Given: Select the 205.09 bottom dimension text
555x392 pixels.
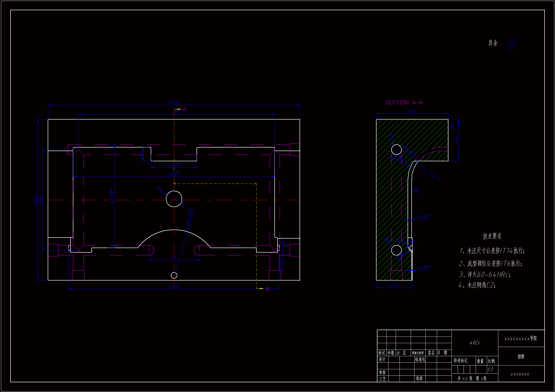Looking at the screenshot, I should (174, 287).
